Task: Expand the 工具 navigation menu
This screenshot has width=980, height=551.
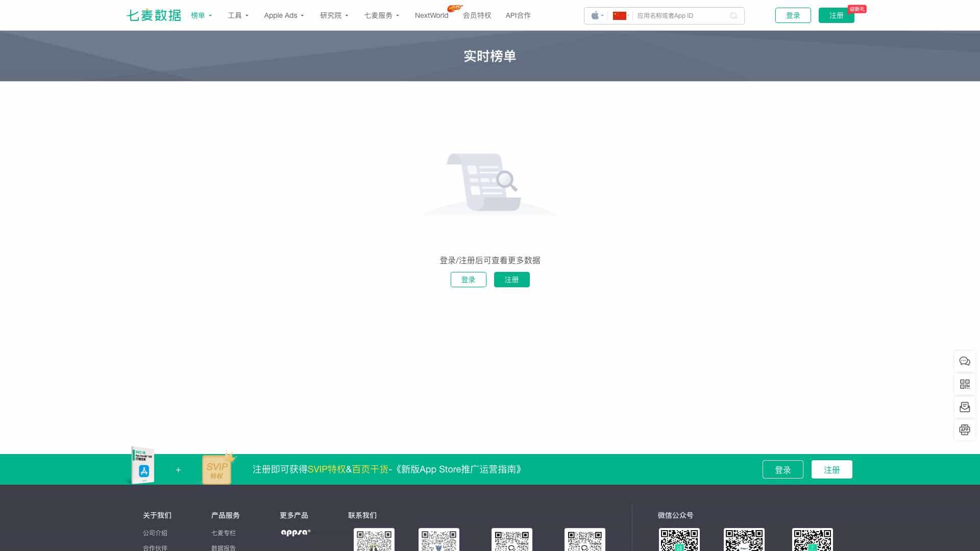Action: click(x=238, y=15)
